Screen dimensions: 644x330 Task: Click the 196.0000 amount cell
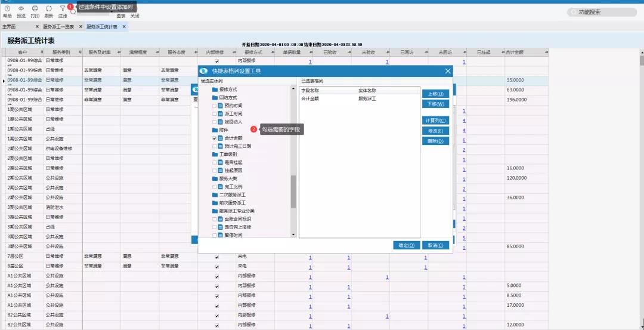tap(526, 100)
